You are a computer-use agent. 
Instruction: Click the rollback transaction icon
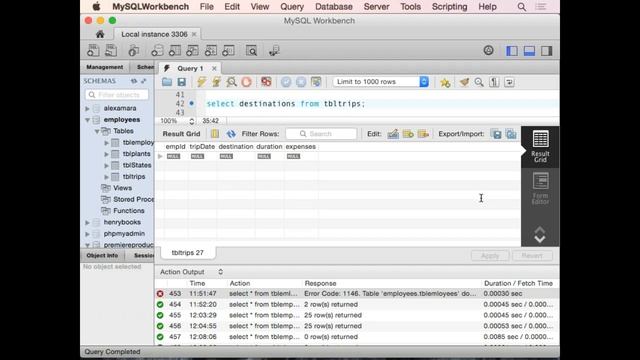(x=301, y=82)
